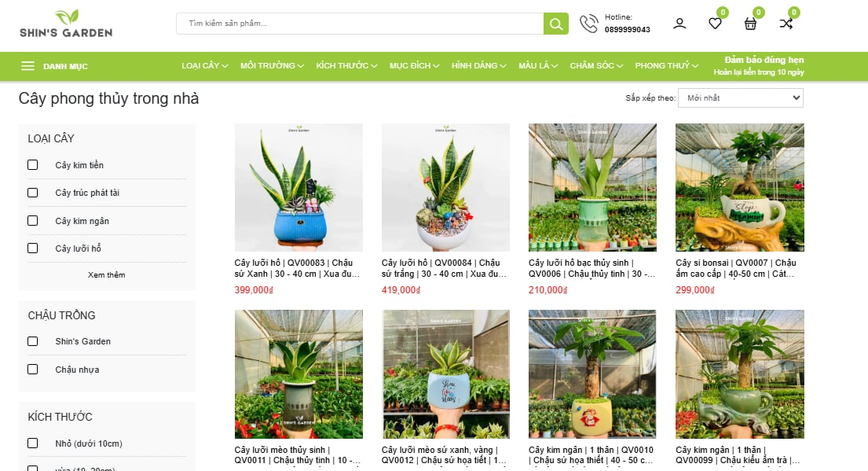868x471 pixels.
Task: Open the user account icon
Action: coord(679,24)
